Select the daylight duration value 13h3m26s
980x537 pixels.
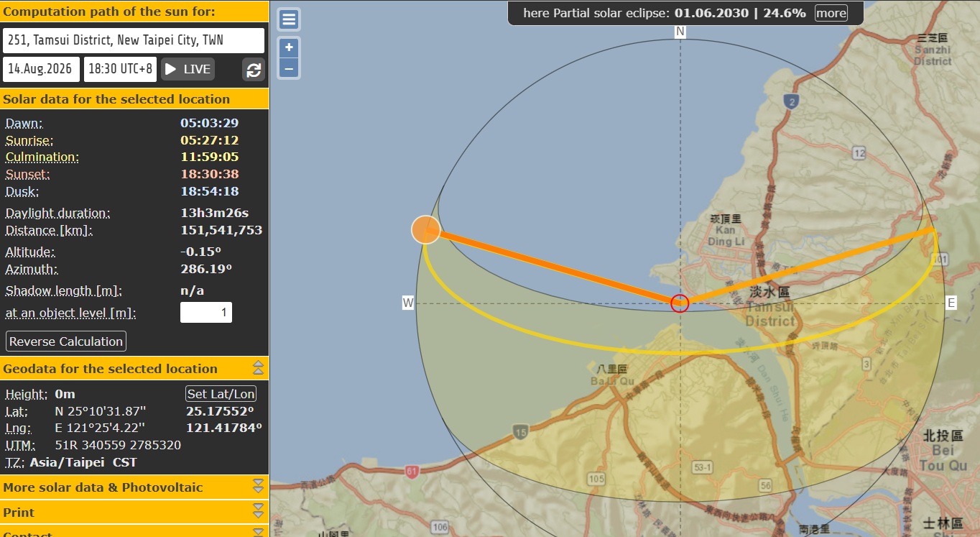click(x=215, y=213)
